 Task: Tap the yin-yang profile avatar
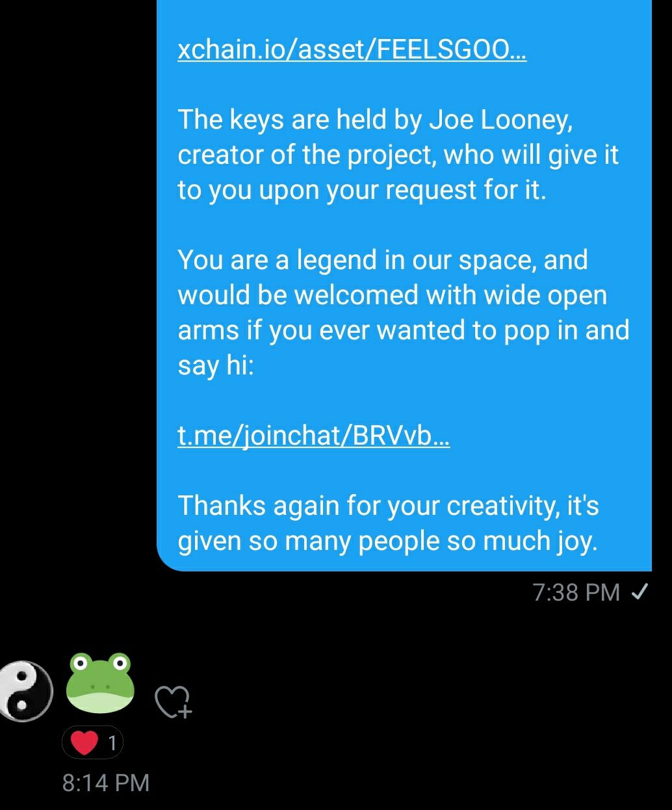tap(25, 691)
